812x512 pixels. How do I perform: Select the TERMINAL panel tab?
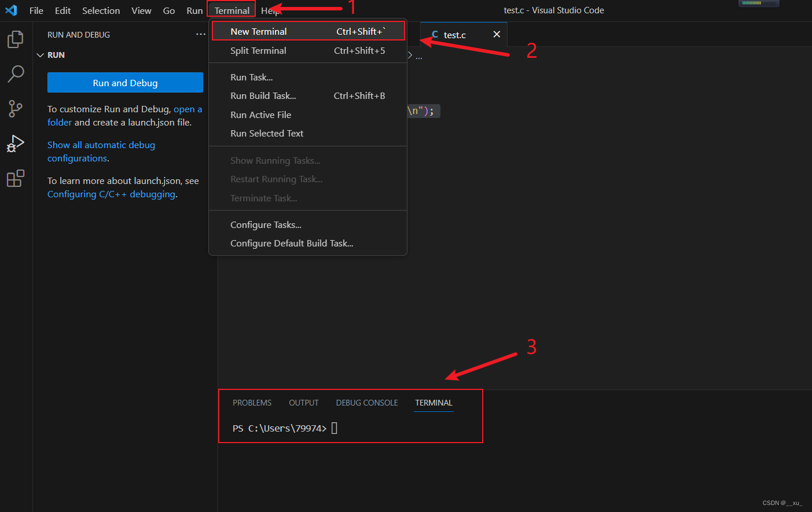tap(433, 403)
